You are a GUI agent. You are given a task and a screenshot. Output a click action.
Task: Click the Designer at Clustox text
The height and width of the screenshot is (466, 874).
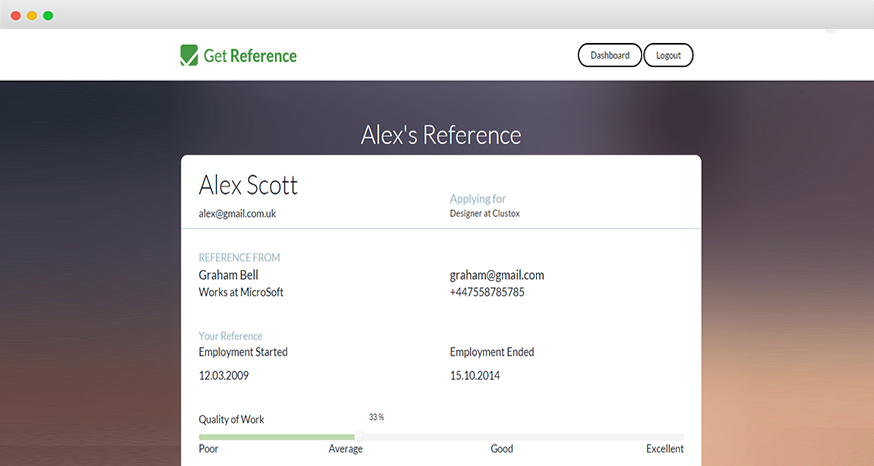click(x=485, y=213)
